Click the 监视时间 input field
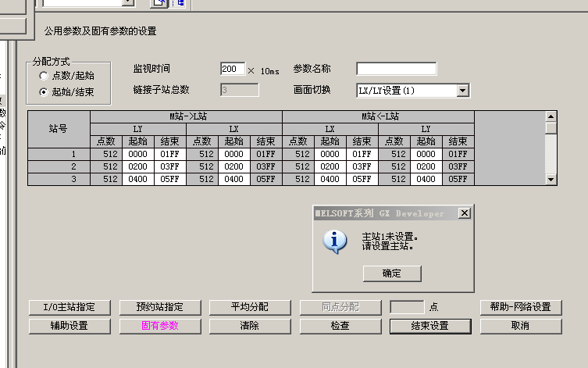This screenshot has width=588, height=368. coord(232,70)
